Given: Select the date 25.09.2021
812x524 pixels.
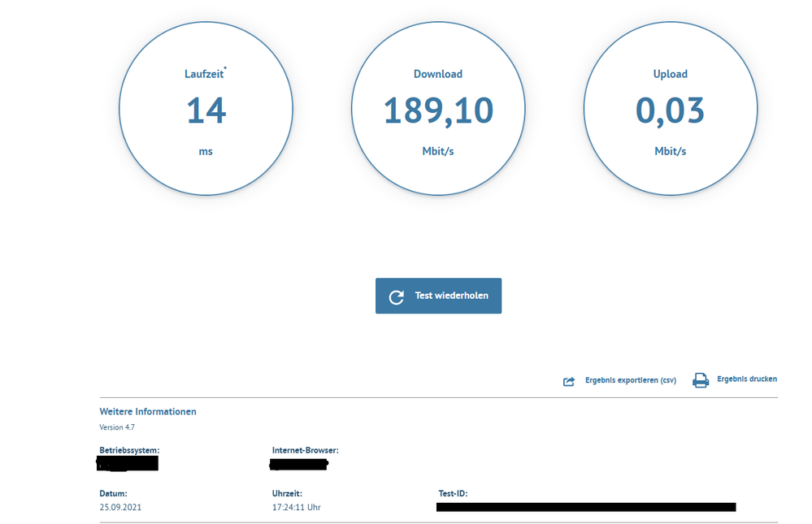Looking at the screenshot, I should [x=120, y=507].
